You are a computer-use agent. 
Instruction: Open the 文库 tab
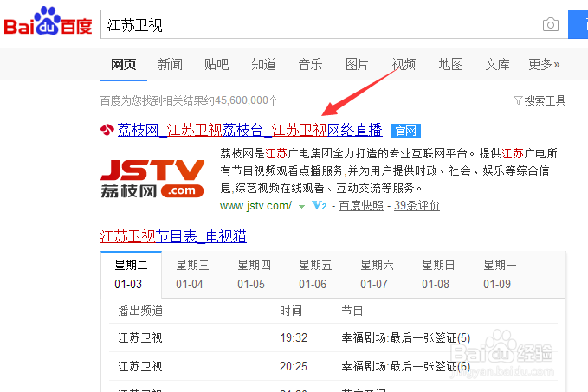497,64
